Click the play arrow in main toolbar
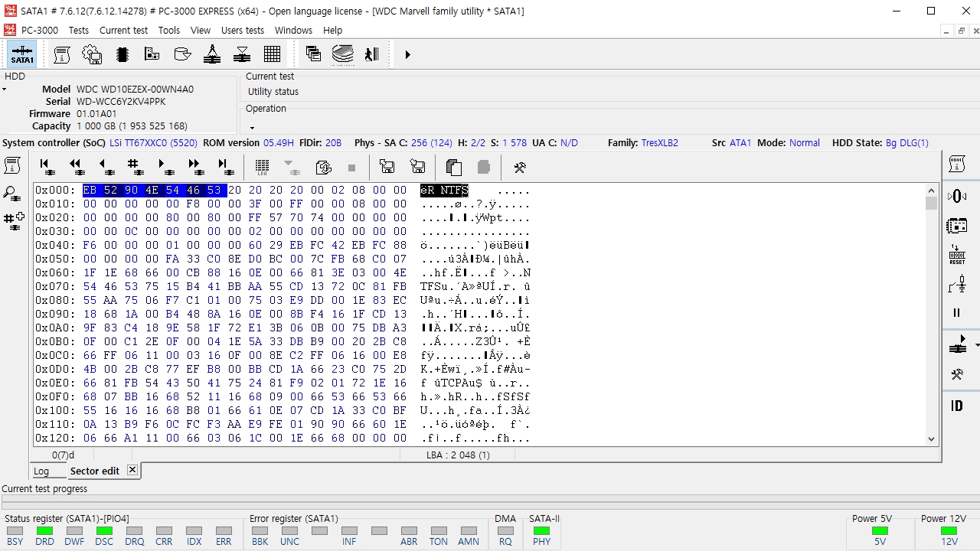Viewport: 980px width, 551px height. click(407, 54)
